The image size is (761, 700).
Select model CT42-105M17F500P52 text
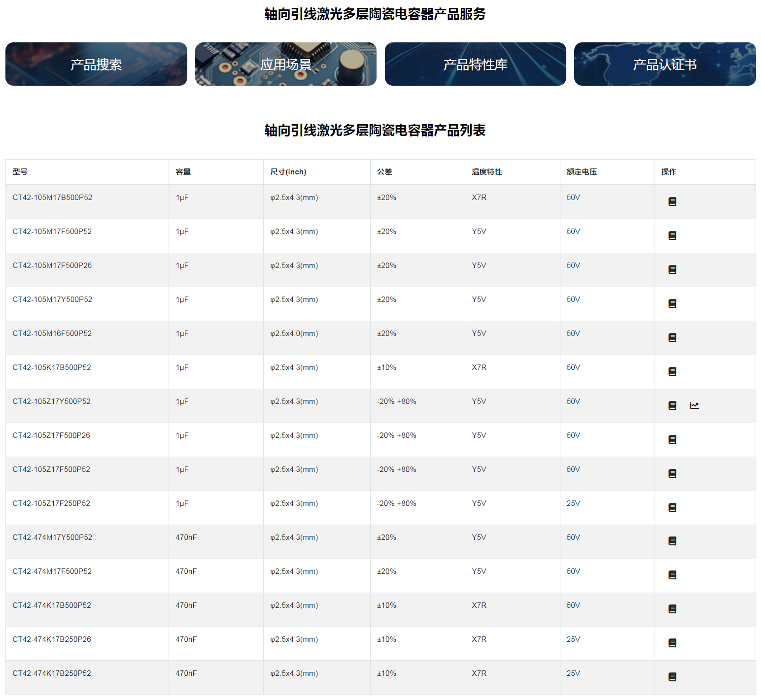click(x=52, y=232)
